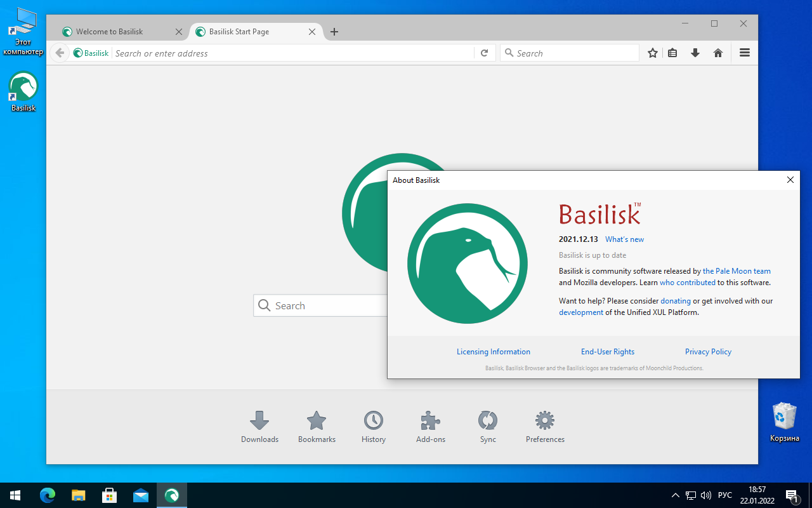Click the search magnifier in toolbar search box
Viewport: 812px width, 508px height.
pos(508,53)
